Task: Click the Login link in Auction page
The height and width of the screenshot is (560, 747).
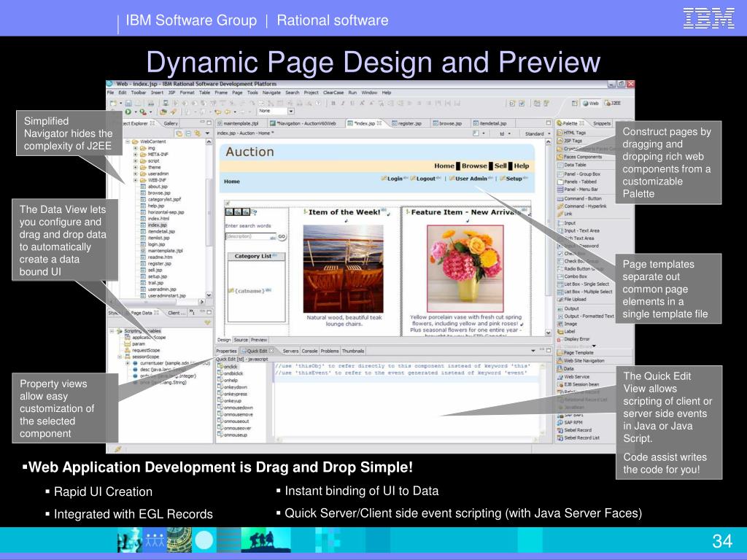Action: pos(395,179)
